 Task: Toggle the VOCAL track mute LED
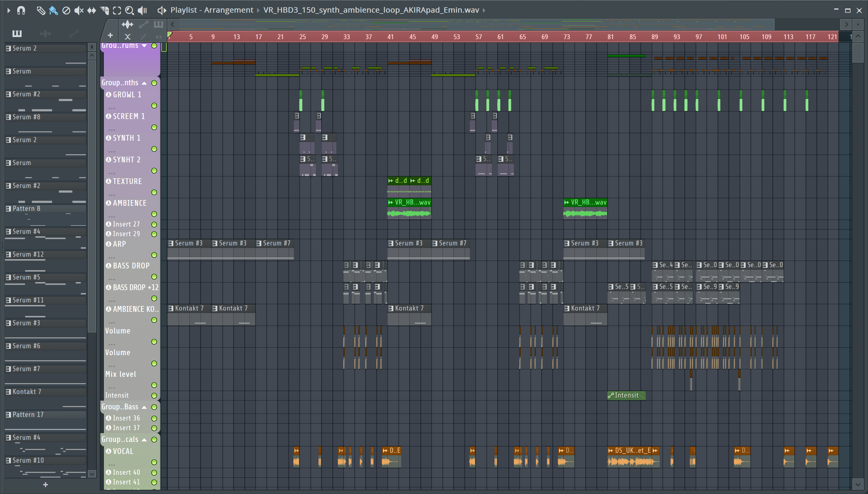(154, 462)
